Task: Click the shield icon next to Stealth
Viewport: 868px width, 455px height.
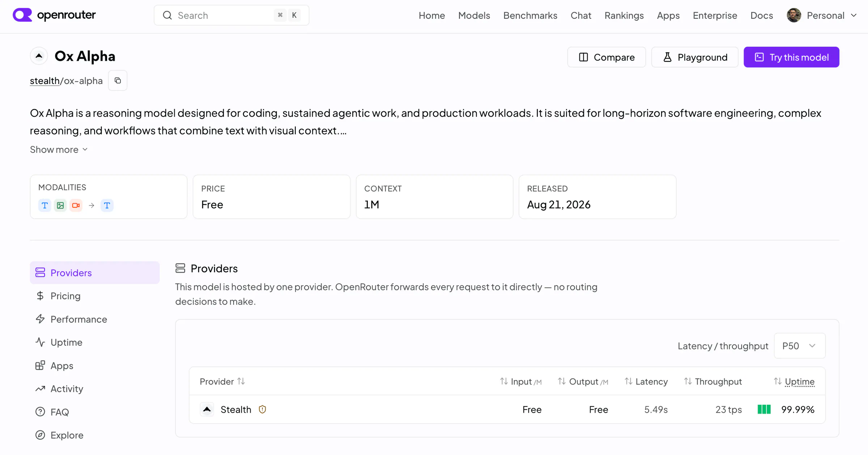Action: point(263,409)
